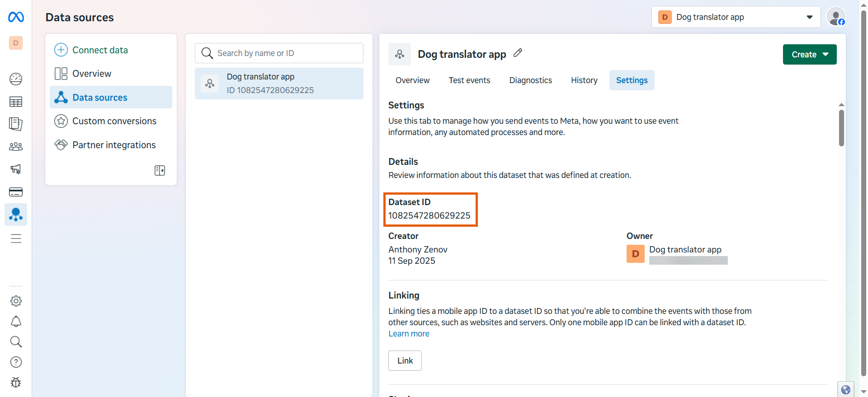Open Partner integrations in the left menu

click(x=111, y=145)
